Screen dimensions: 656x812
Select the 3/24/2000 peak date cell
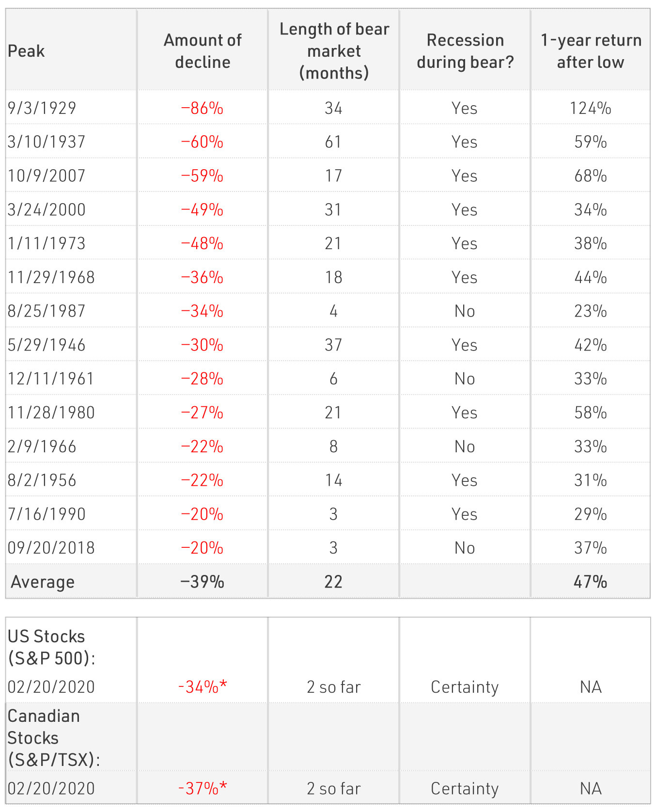pyautogui.click(x=47, y=209)
